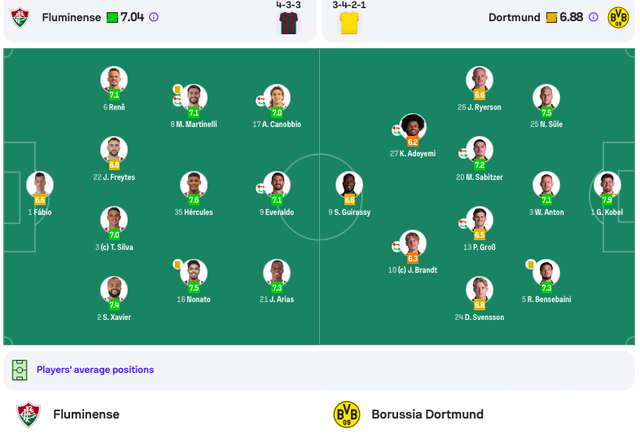Click the Fluminense crest in the header
The width and height of the screenshot is (640, 434).
[x=20, y=17]
